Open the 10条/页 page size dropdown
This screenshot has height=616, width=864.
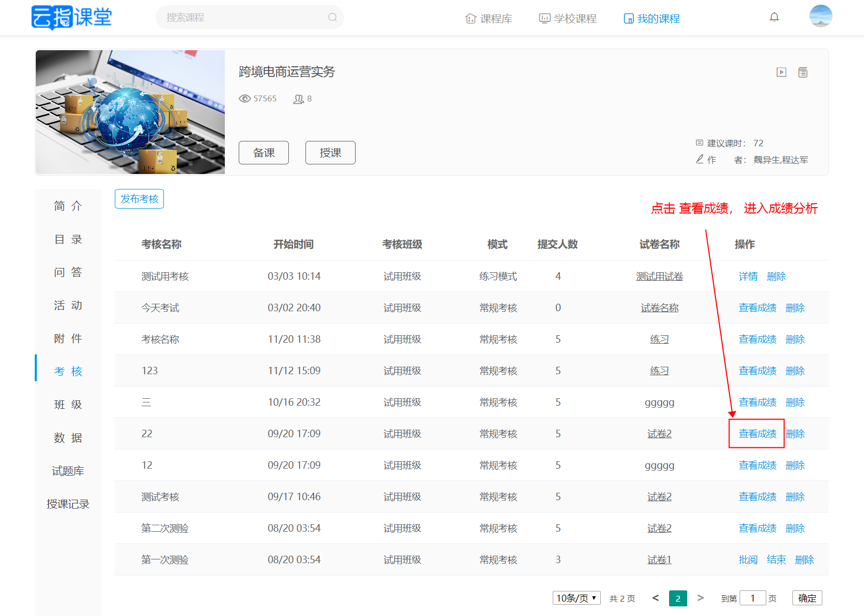point(577,598)
